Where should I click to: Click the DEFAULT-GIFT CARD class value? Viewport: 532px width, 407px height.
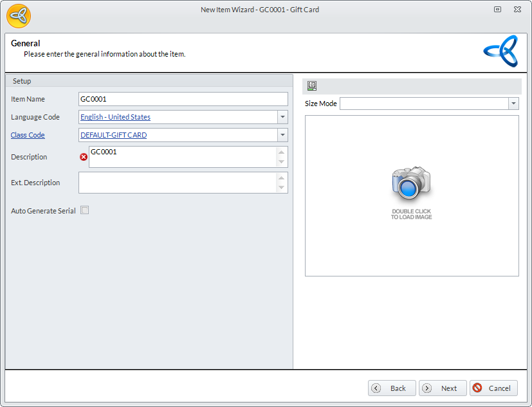(x=114, y=135)
